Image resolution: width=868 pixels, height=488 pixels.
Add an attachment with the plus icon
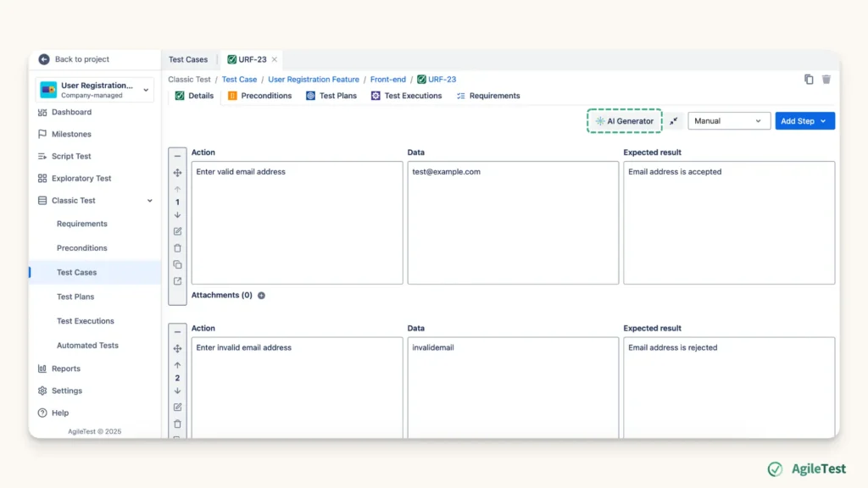pos(261,296)
